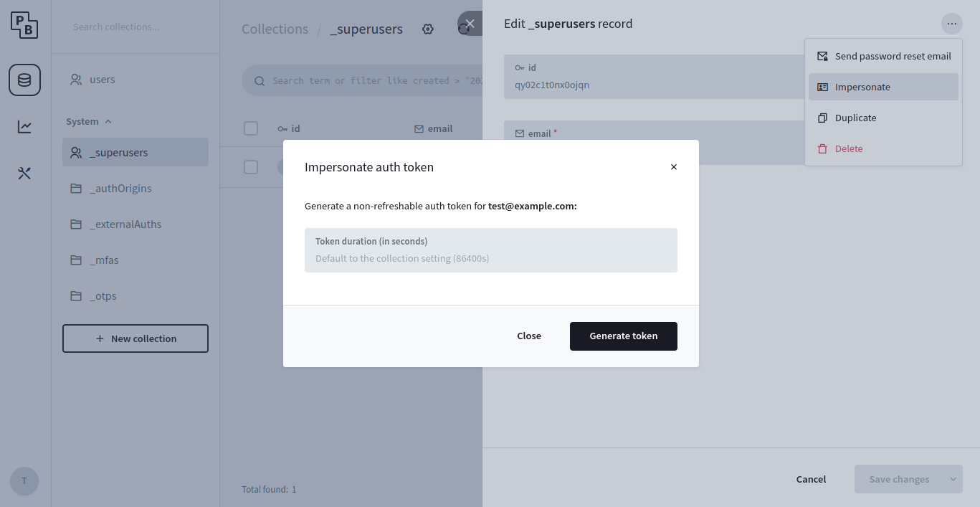Open Settings via the wrench sidebar icon
The image size is (980, 507).
pyautogui.click(x=24, y=173)
